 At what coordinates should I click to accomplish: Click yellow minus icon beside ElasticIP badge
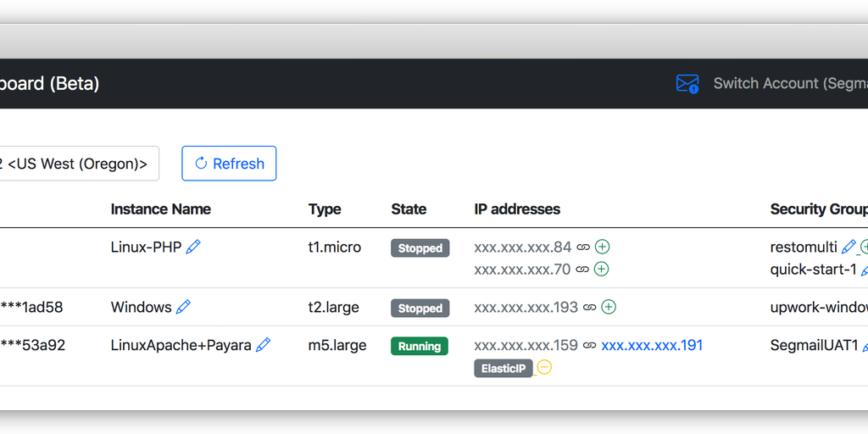click(x=544, y=368)
